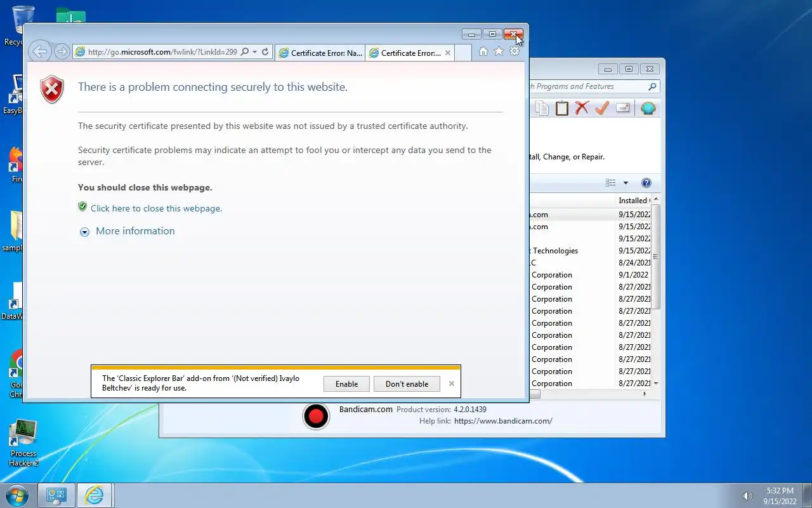Switch to 'Certificate Error: Na...' tab
Screen dimensions: 812x508
tap(320, 53)
